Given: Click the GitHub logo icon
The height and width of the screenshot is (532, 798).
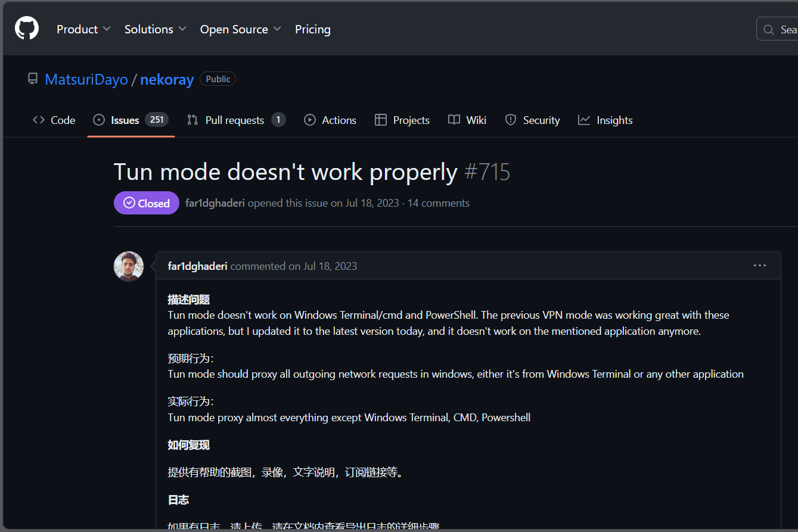Looking at the screenshot, I should pos(27,29).
